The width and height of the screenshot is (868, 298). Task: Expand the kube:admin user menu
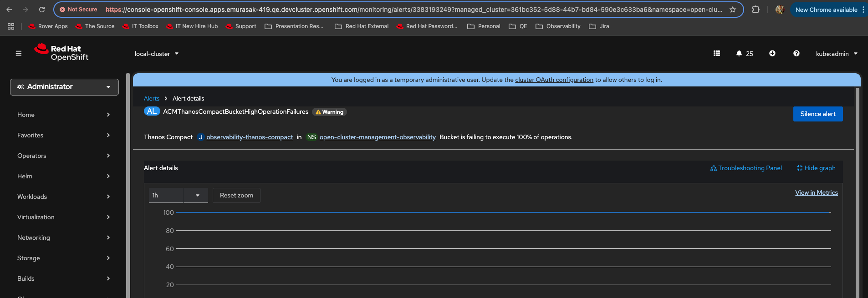[836, 54]
